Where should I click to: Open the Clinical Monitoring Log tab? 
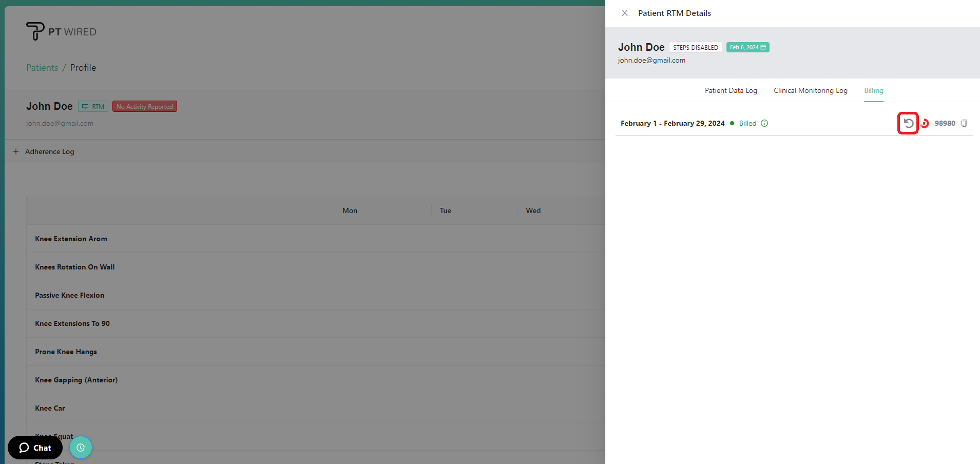[810, 90]
